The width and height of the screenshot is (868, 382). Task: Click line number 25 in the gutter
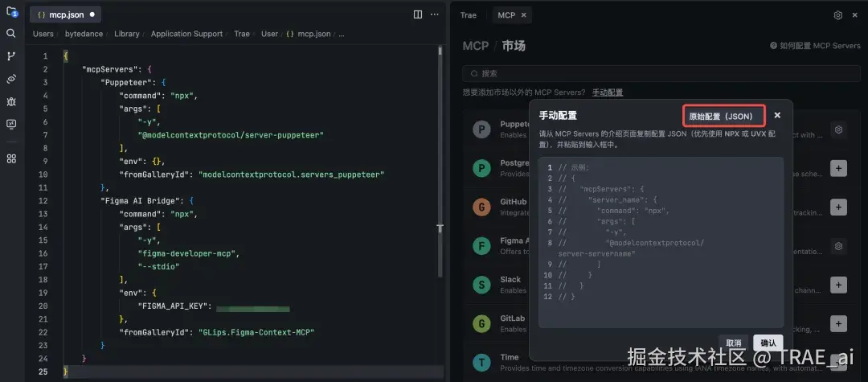tap(43, 372)
